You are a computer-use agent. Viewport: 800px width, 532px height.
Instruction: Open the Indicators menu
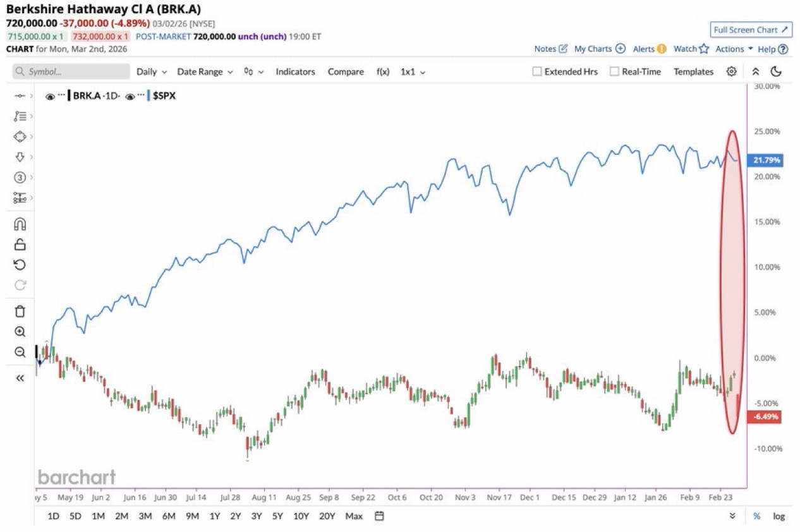(x=295, y=72)
